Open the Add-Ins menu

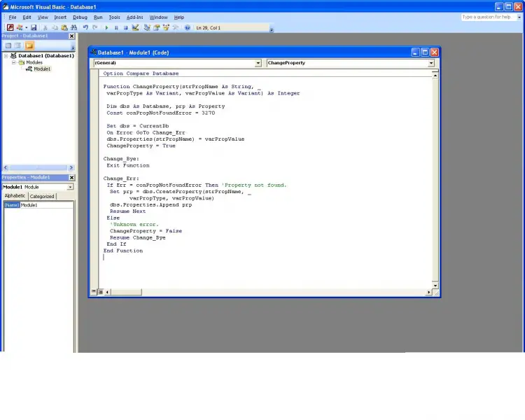pos(134,17)
